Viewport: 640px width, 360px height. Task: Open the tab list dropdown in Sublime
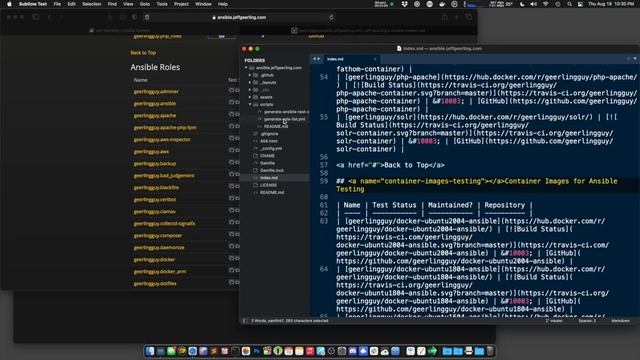point(635,59)
